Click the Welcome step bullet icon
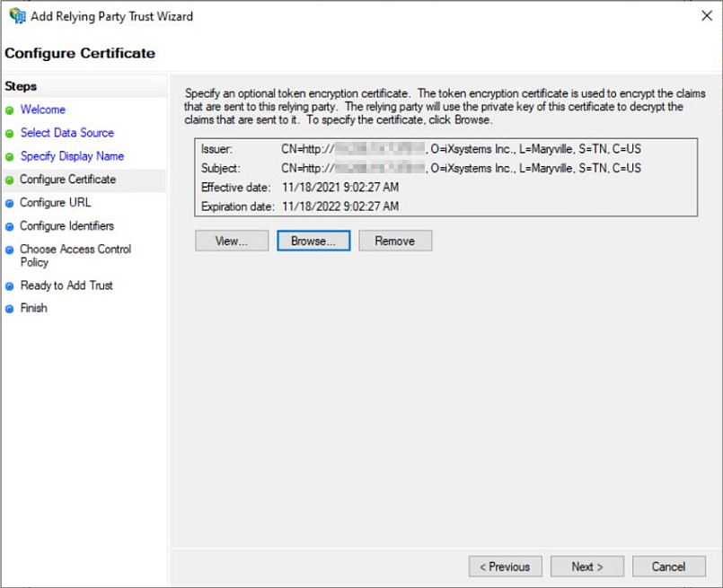This screenshot has height=588, width=723. point(12,110)
